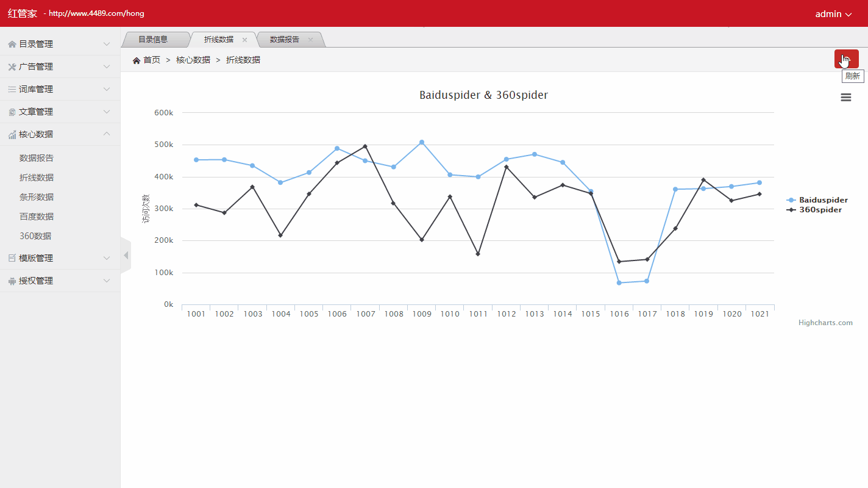868x488 pixels.
Task: Collapse the sidebar with the arrow handle
Action: point(126,256)
